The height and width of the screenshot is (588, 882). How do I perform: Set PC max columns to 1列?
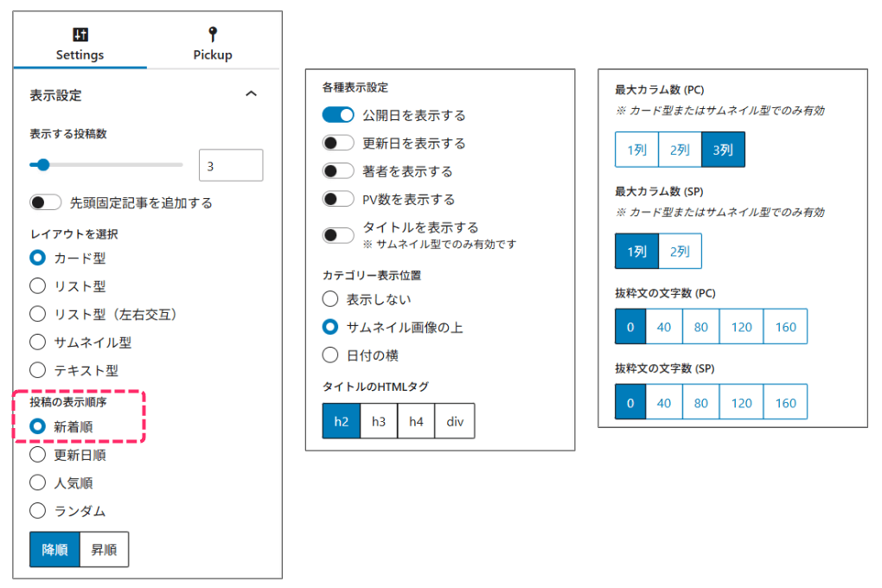pos(636,150)
